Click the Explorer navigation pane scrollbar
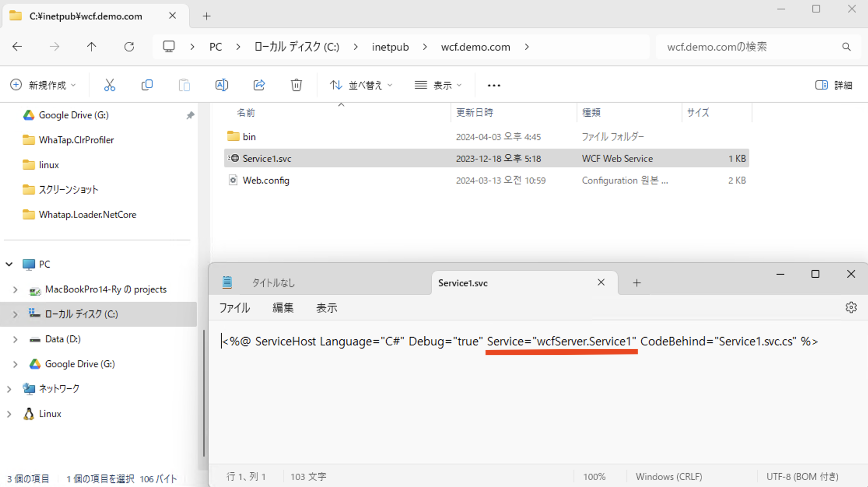 pyautogui.click(x=204, y=393)
